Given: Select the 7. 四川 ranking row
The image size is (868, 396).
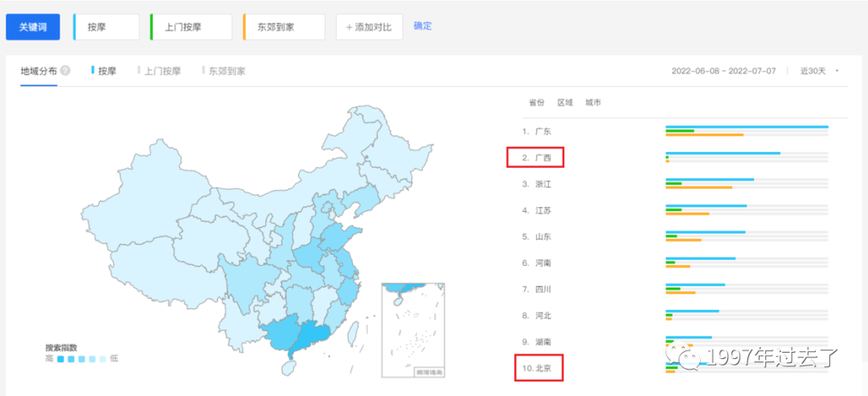Looking at the screenshot, I should click(675, 289).
